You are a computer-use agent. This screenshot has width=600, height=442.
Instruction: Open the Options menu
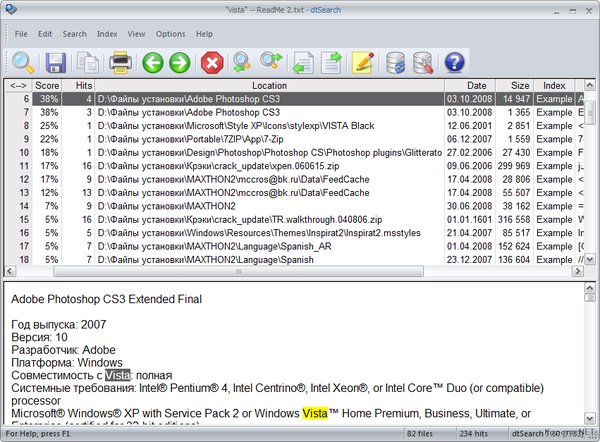point(170,34)
